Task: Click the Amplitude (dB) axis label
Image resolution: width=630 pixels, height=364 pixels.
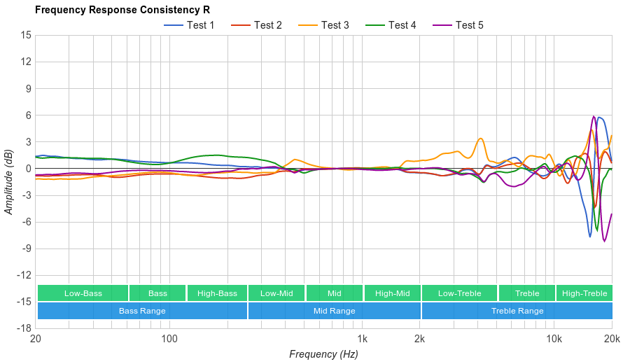Action: (8, 181)
